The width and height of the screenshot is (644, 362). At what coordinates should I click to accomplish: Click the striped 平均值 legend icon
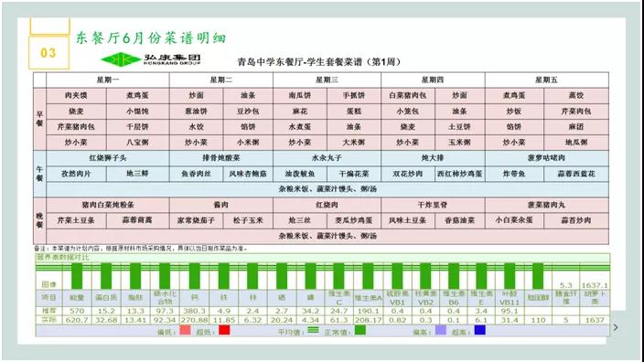(x=314, y=330)
